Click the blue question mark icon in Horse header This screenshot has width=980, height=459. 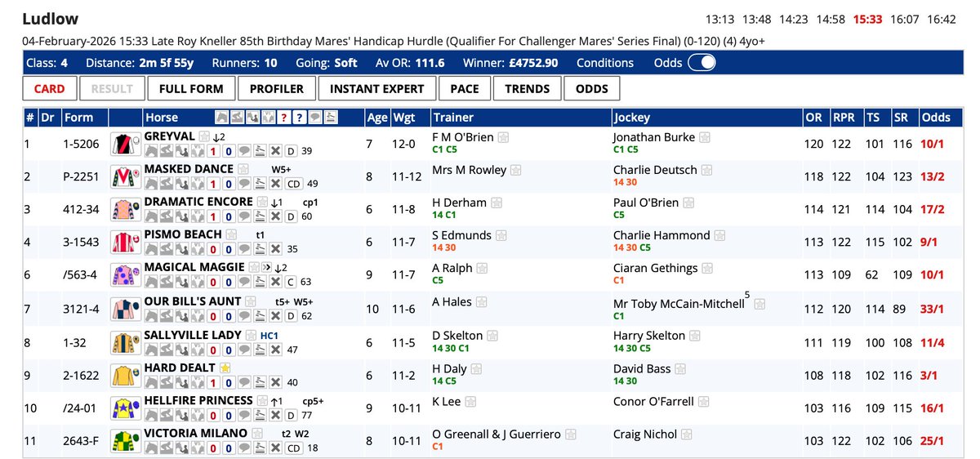pos(299,117)
